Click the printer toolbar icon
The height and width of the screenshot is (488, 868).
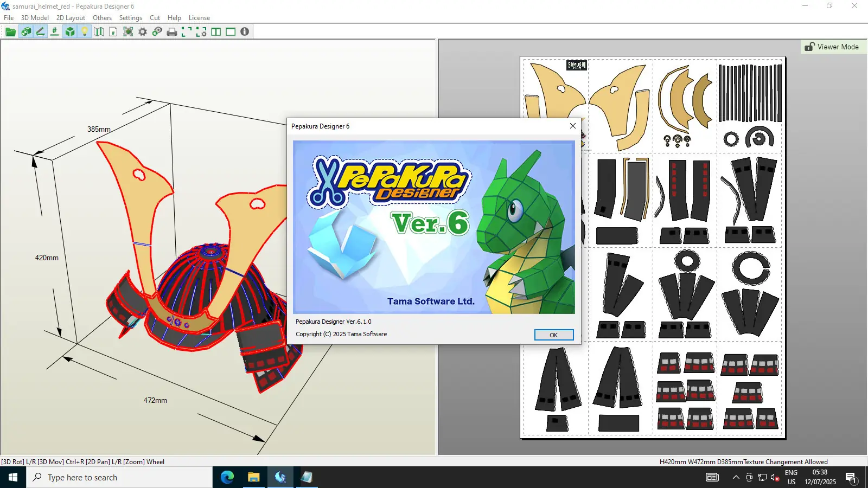tap(172, 32)
